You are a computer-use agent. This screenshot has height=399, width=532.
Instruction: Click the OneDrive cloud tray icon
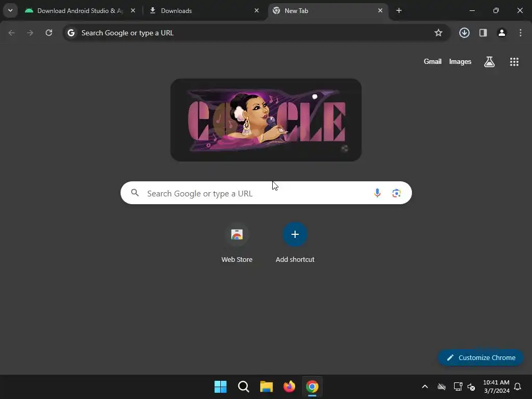[442, 387]
